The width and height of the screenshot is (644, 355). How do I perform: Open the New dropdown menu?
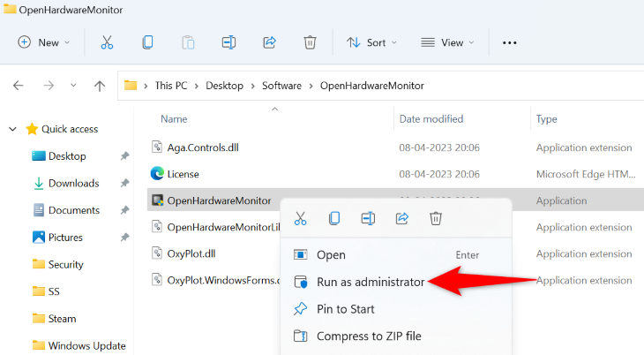click(x=44, y=42)
